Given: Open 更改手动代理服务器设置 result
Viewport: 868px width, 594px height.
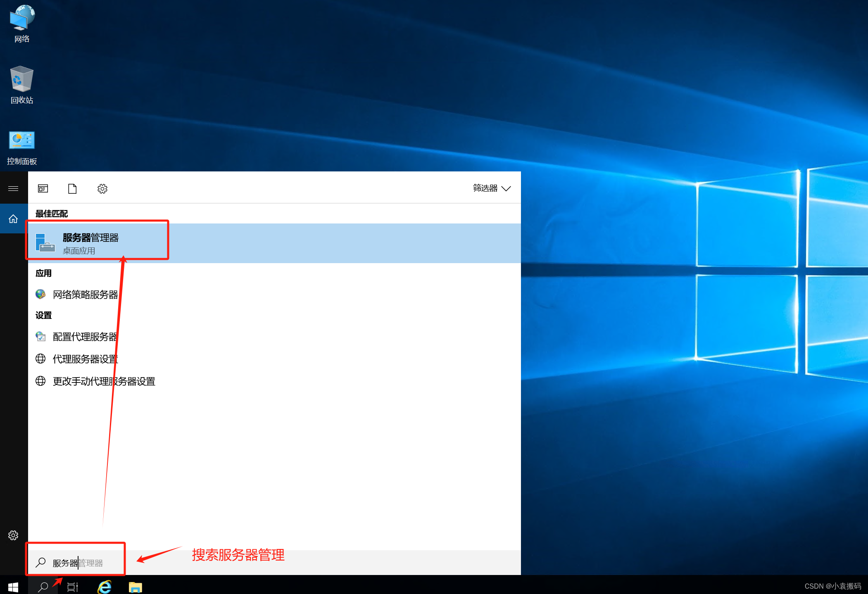Looking at the screenshot, I should [274, 381].
